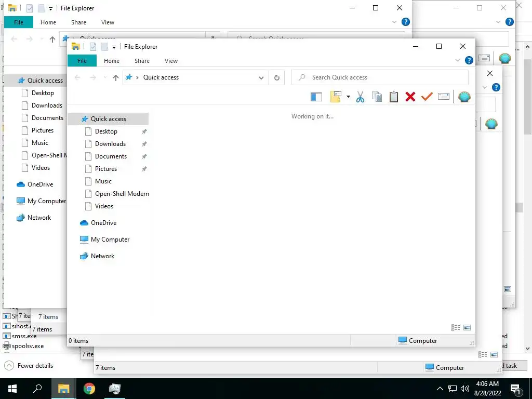Select Network in back-left window tree
The image size is (532, 399).
pyautogui.click(x=39, y=218)
